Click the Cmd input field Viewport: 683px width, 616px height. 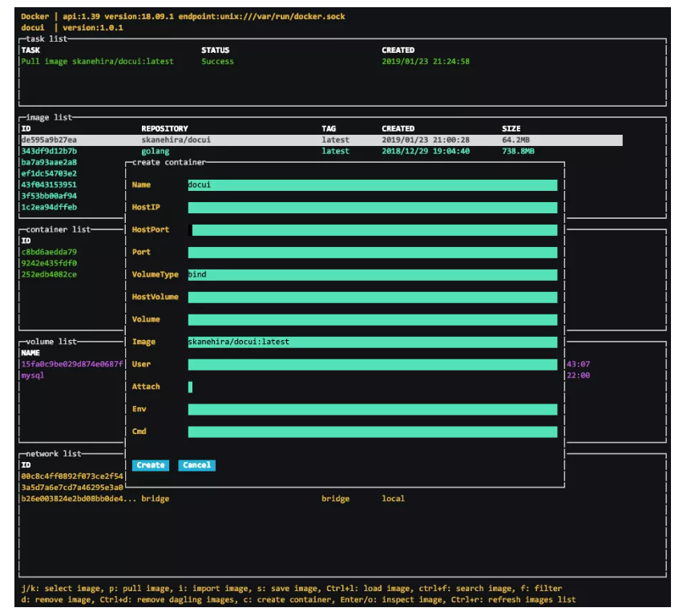321,432
